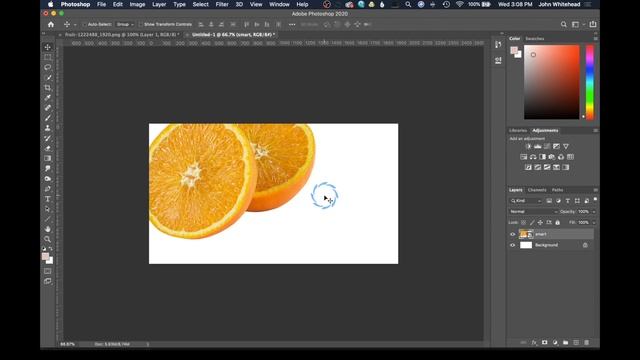Select the Brush tool
Screen dimensions: 640x360
click(48, 118)
